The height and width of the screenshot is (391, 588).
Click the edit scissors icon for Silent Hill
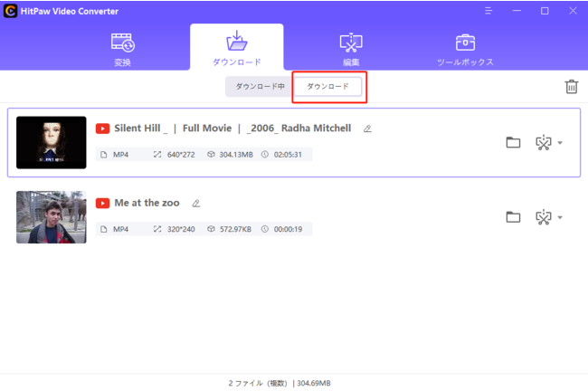(x=543, y=142)
